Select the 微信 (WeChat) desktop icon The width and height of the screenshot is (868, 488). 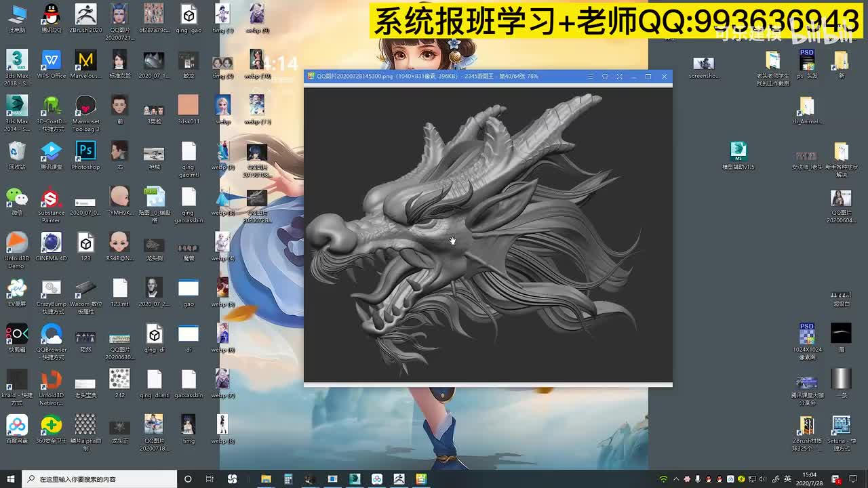[16, 201]
